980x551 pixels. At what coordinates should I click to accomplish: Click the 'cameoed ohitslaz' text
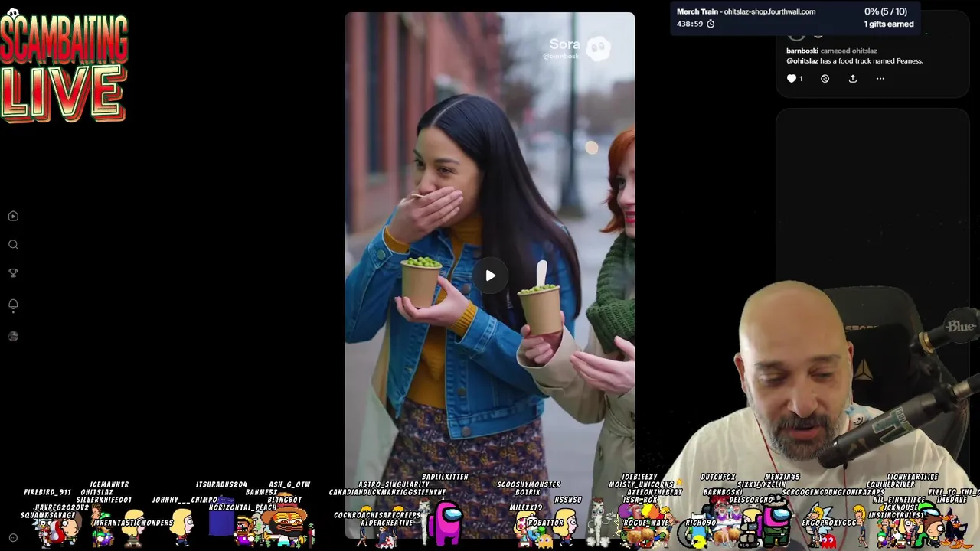[x=849, y=51]
